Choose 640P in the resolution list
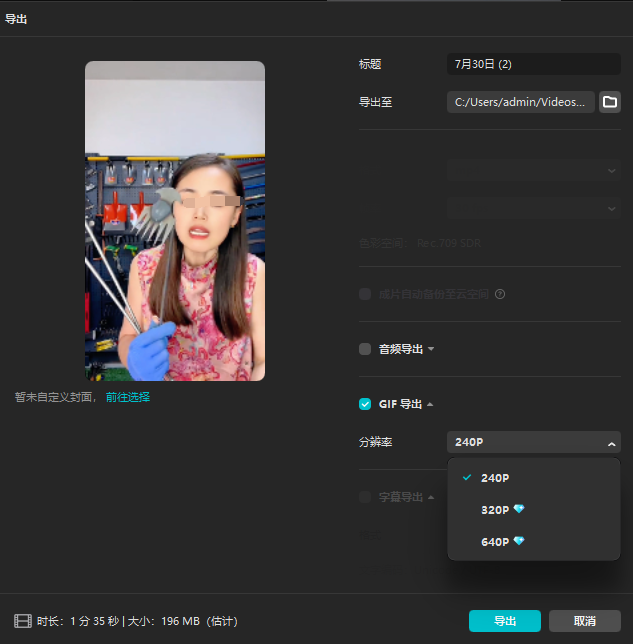Viewport: 633px width, 644px height. click(x=495, y=542)
